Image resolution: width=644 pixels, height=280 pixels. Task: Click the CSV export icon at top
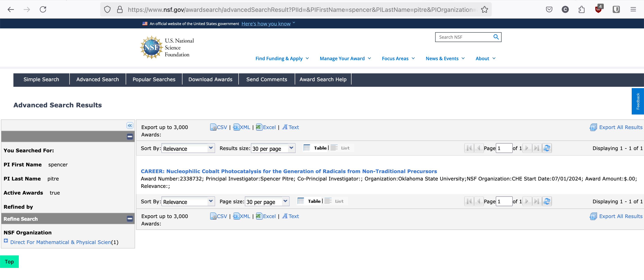[213, 127]
